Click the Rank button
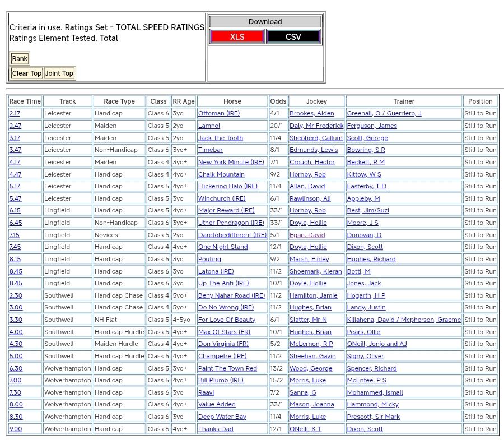Viewport: 504px width, 444px height. (x=20, y=59)
